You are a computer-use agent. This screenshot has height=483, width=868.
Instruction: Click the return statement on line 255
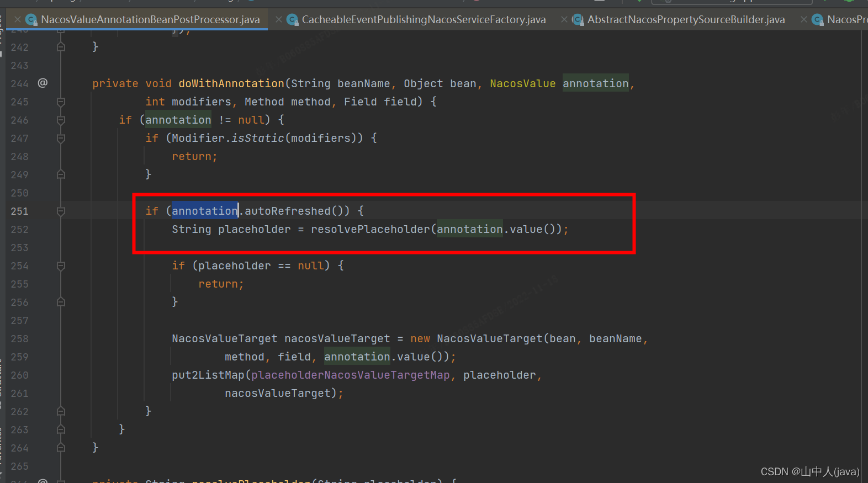[x=221, y=284]
